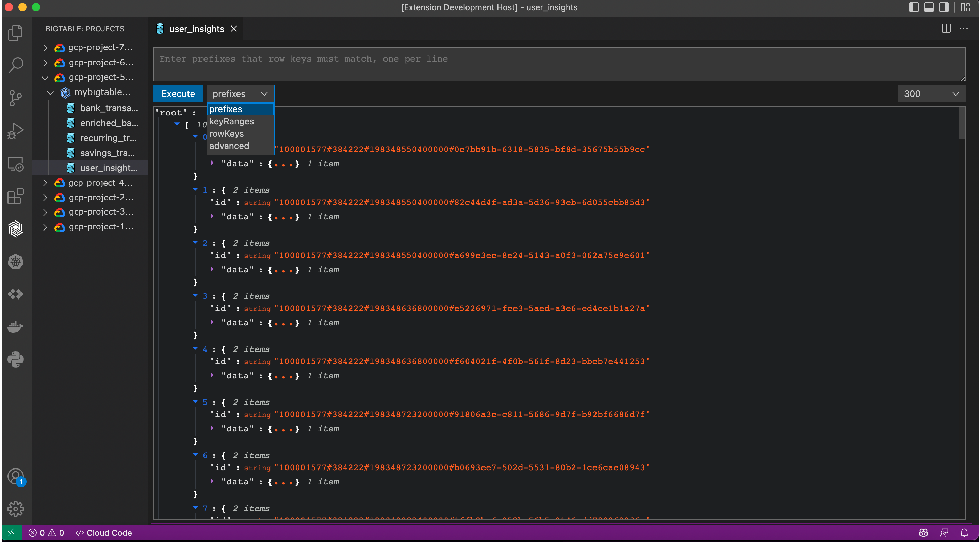Toggle secondary side bar layout button

point(944,7)
